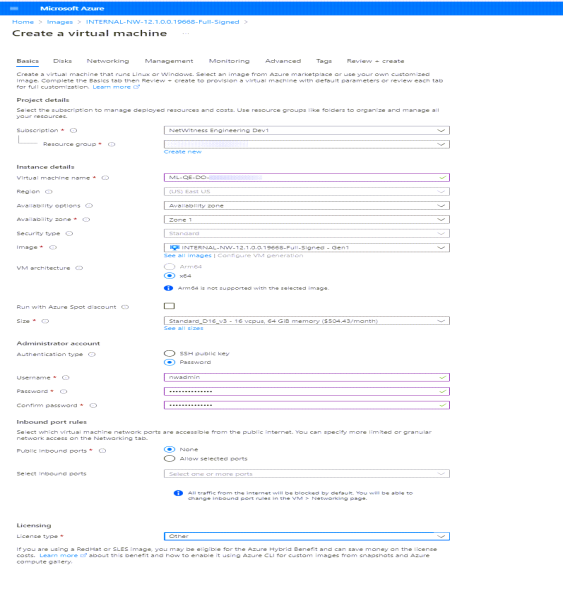The image size is (563, 592).
Task: Click See all sizes link
Action: pyautogui.click(x=184, y=328)
